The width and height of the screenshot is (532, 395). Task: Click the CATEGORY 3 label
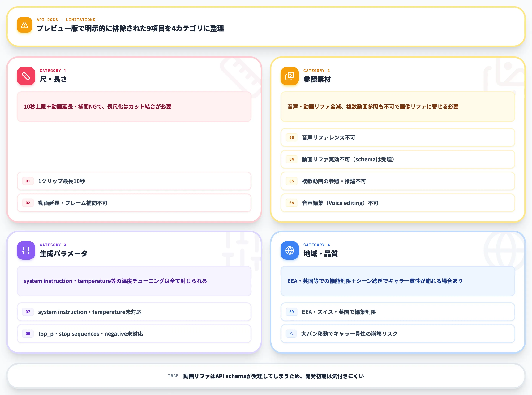(53, 245)
